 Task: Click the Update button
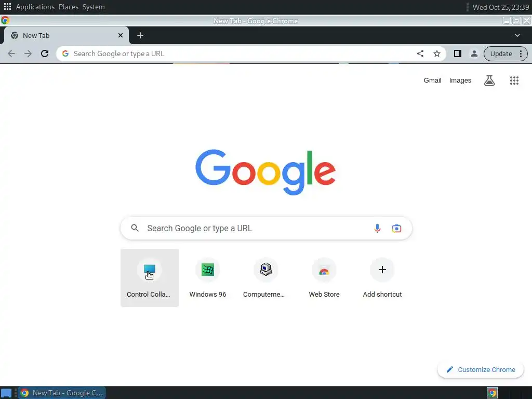pos(501,54)
